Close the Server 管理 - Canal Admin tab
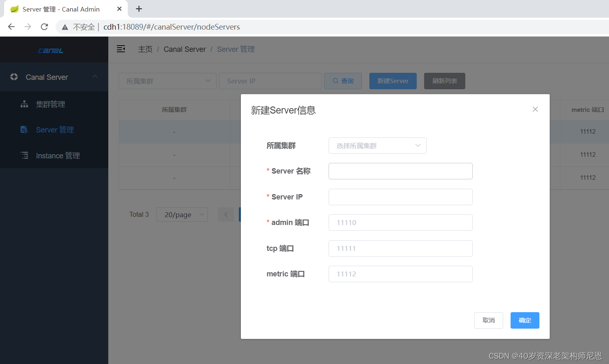Image resolution: width=609 pixels, height=364 pixels. [x=119, y=9]
